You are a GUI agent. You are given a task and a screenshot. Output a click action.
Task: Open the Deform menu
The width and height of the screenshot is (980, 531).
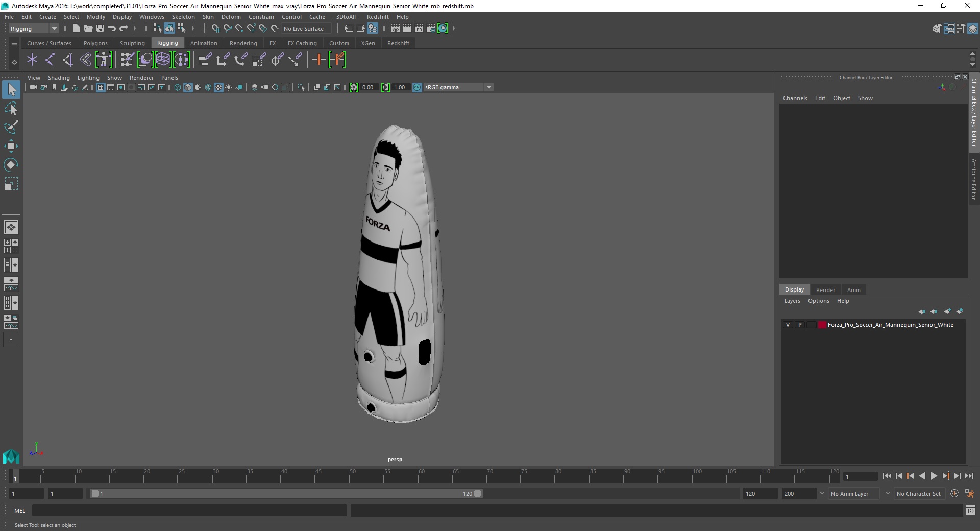pos(231,17)
